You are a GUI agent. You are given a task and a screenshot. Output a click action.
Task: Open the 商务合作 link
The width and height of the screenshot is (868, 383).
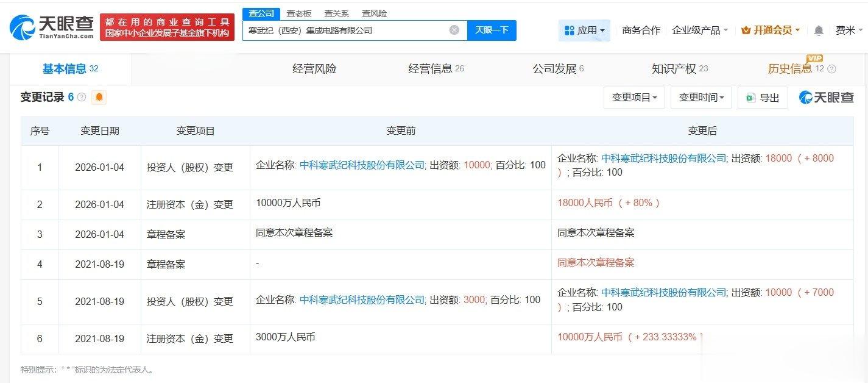(x=641, y=30)
